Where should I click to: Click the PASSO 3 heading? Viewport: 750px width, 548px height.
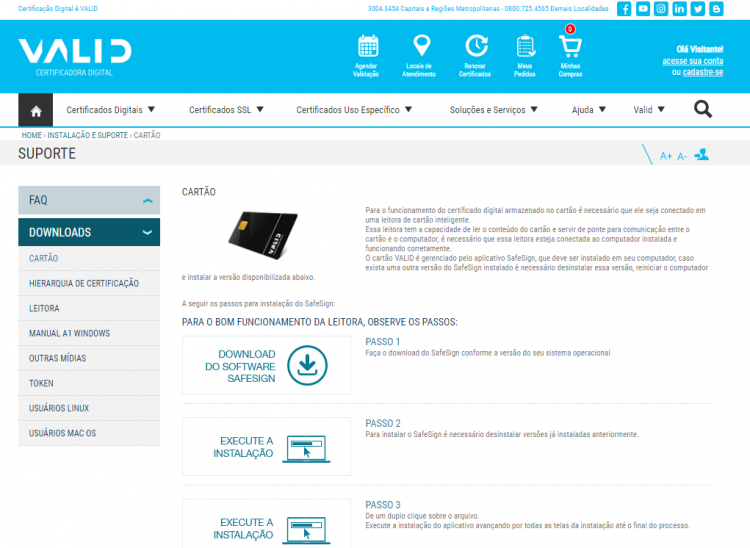[383, 505]
